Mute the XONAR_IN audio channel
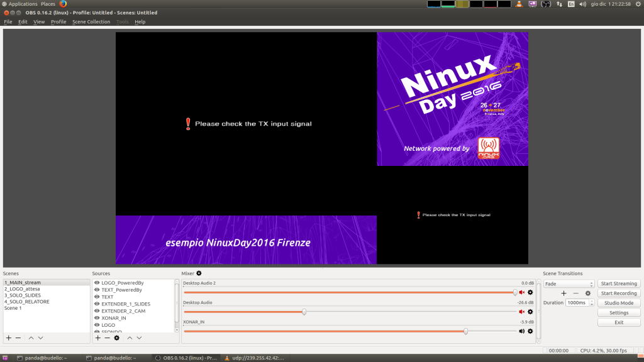Screen dimensions: 644x362 pos(521,331)
